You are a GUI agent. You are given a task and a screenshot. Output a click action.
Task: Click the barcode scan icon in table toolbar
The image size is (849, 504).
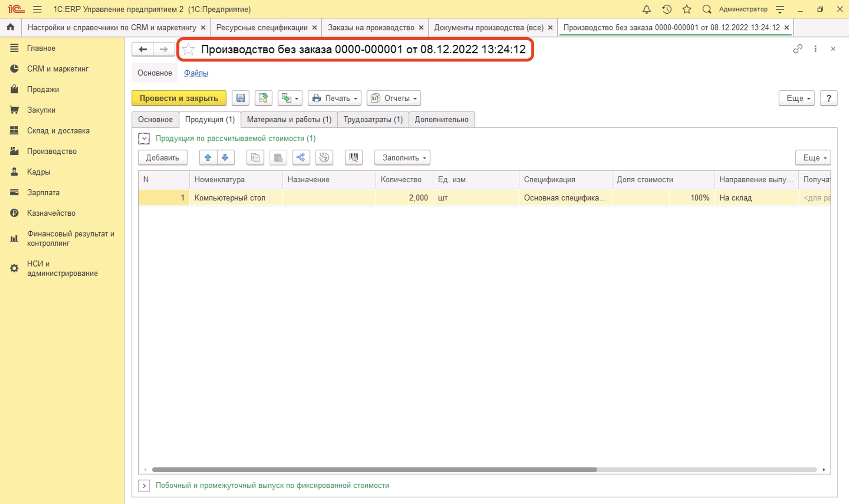pos(353,158)
